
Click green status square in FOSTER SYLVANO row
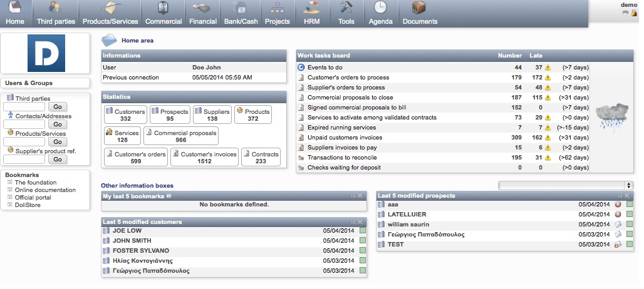click(363, 250)
